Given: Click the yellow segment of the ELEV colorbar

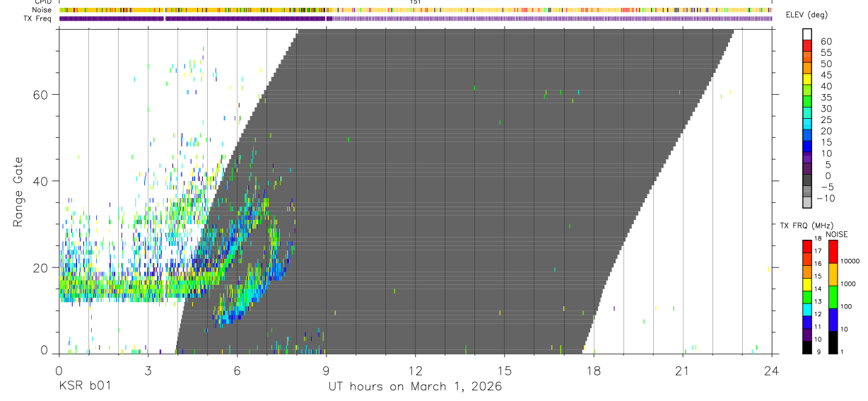Looking at the screenshot, I should pos(807,79).
